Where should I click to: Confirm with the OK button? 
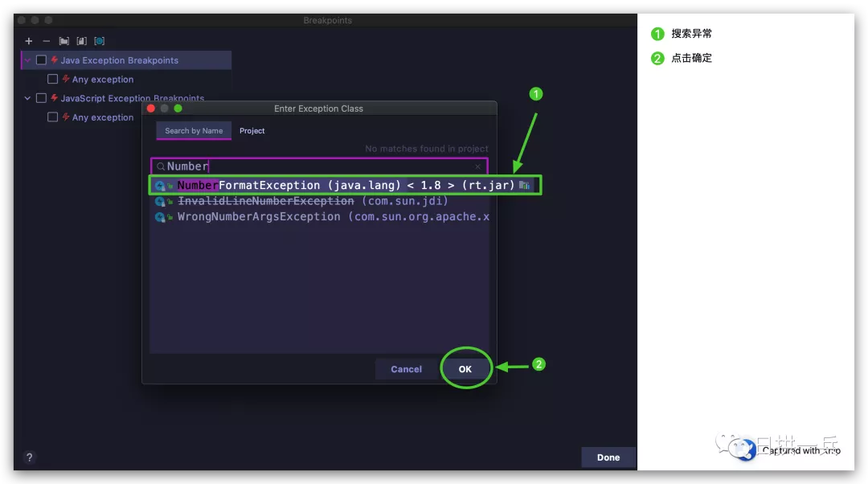pos(465,368)
